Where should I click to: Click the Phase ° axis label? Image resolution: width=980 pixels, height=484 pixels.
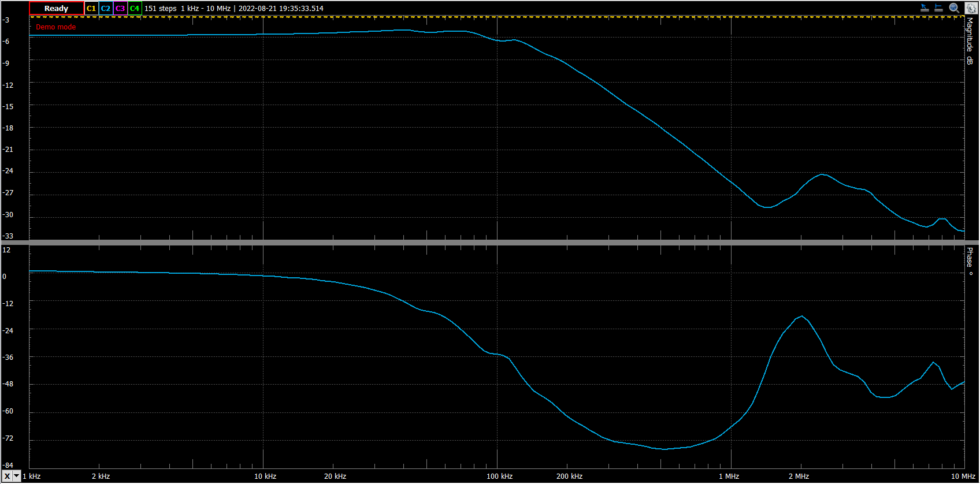[x=970, y=261]
